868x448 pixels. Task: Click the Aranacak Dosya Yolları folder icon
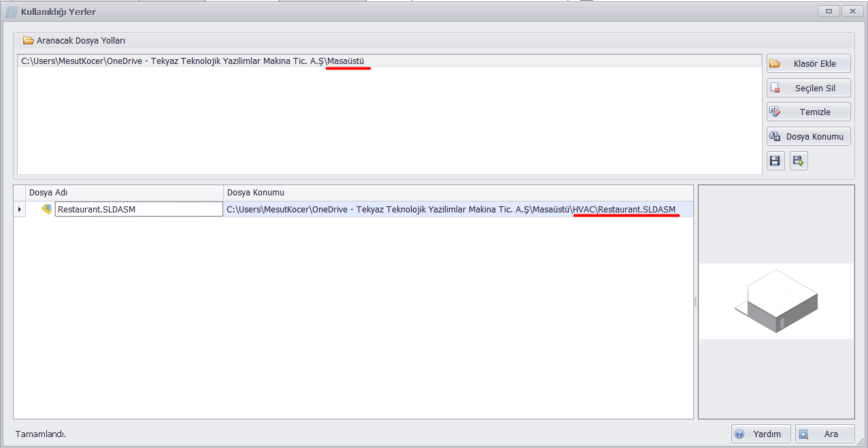28,40
